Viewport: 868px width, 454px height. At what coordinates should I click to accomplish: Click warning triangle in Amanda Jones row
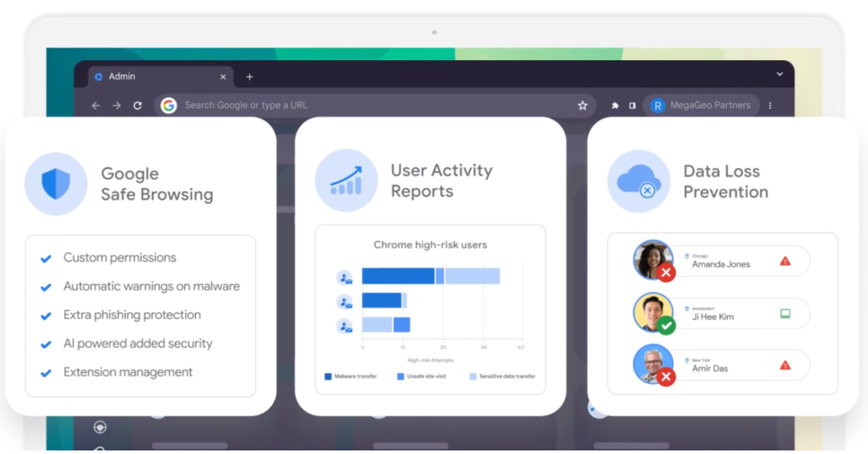pos(785,261)
